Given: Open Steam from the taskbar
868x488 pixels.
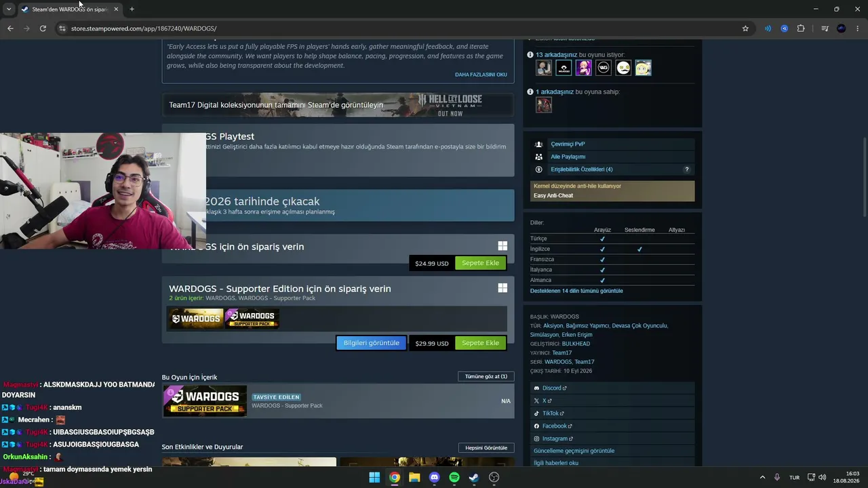Looking at the screenshot, I should 474,477.
